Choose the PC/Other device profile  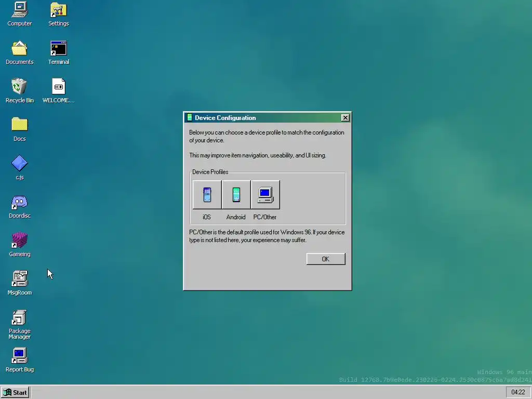click(x=265, y=195)
